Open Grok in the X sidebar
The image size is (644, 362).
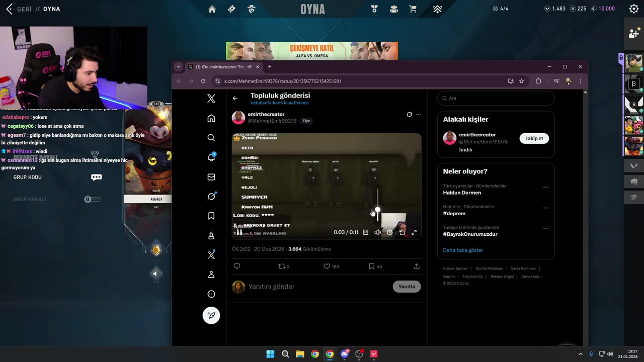(211, 196)
